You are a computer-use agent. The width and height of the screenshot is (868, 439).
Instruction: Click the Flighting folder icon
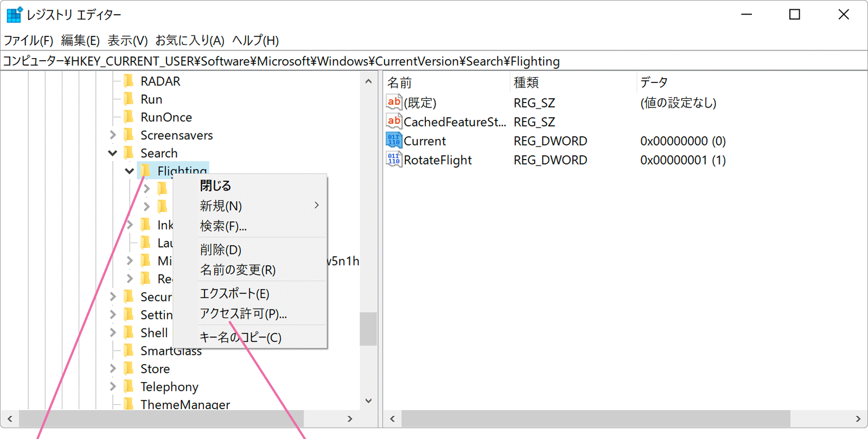tap(145, 170)
